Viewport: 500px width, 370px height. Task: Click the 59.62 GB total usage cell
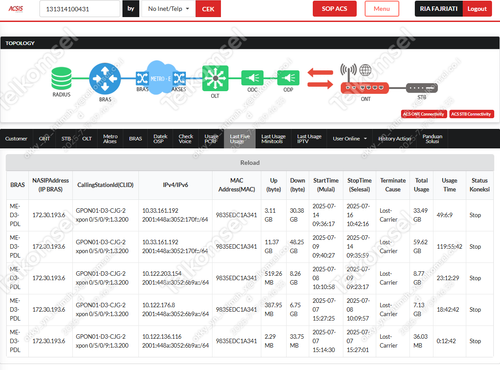coord(421,246)
